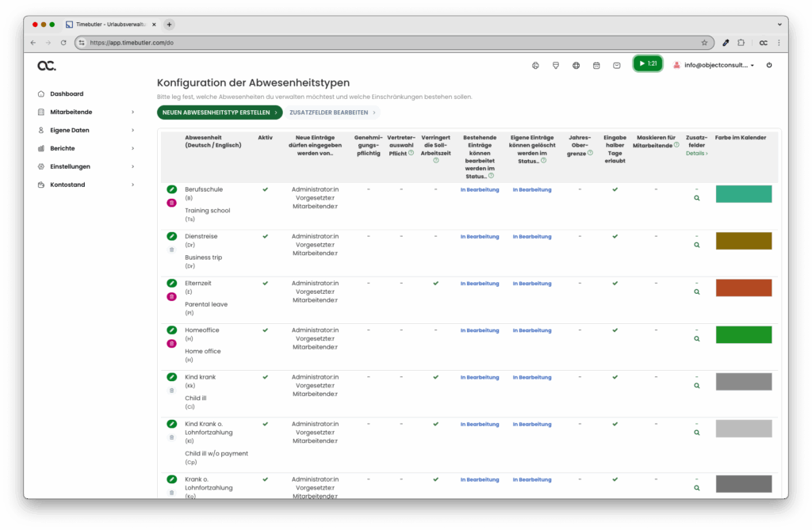Edit the Kind krank absence type pencil icon
This screenshot has width=812, height=530.
[171, 377]
